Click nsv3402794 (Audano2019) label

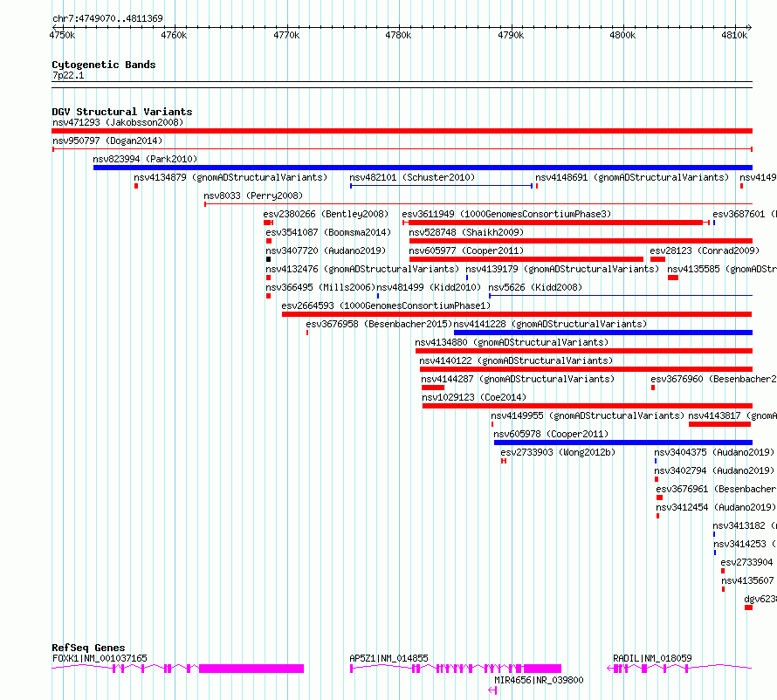click(x=714, y=470)
